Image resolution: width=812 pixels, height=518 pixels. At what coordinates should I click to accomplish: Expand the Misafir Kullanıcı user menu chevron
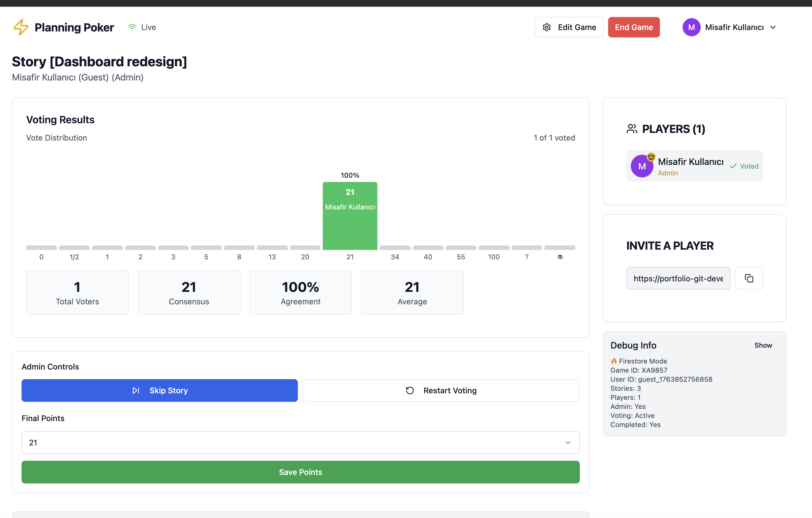coord(773,27)
